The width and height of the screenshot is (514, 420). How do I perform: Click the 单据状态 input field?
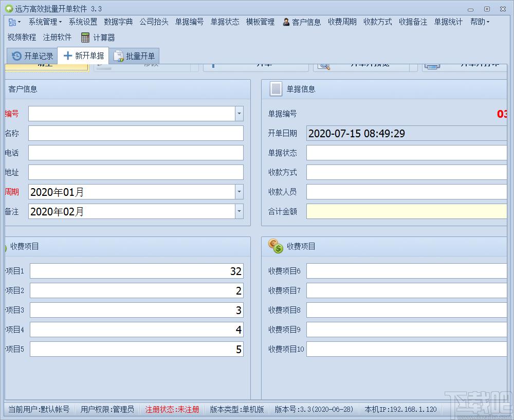[407, 153]
